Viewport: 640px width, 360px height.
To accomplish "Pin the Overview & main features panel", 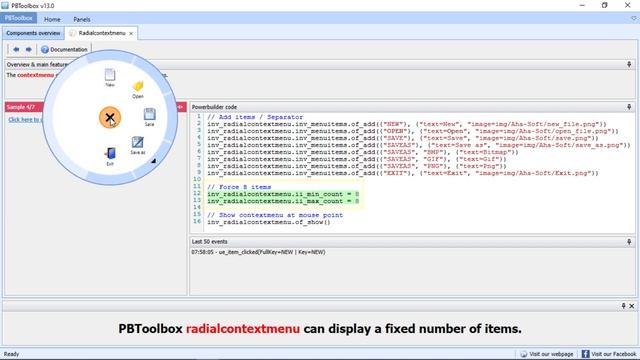I will (629, 64).
